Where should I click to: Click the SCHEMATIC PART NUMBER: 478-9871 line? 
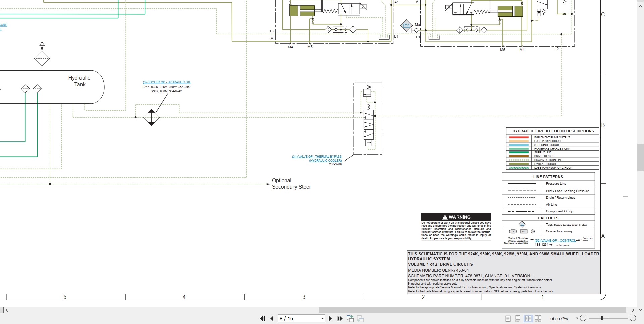[x=471, y=276]
